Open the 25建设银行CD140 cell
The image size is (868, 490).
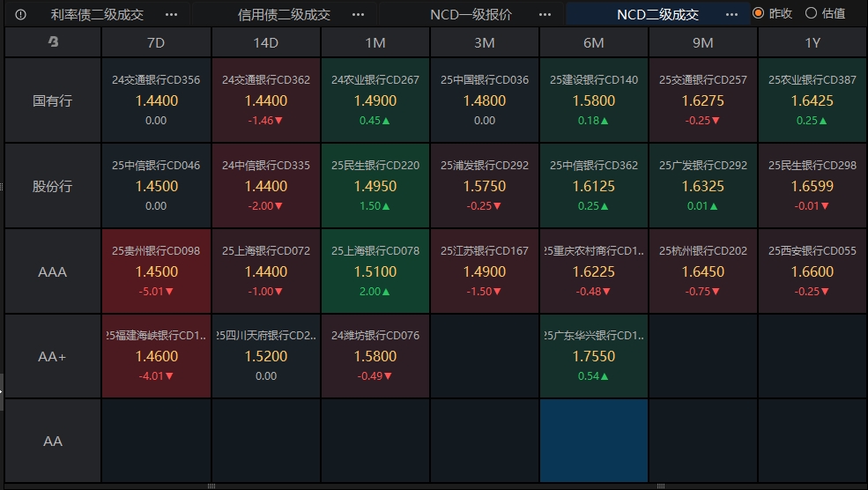594,100
